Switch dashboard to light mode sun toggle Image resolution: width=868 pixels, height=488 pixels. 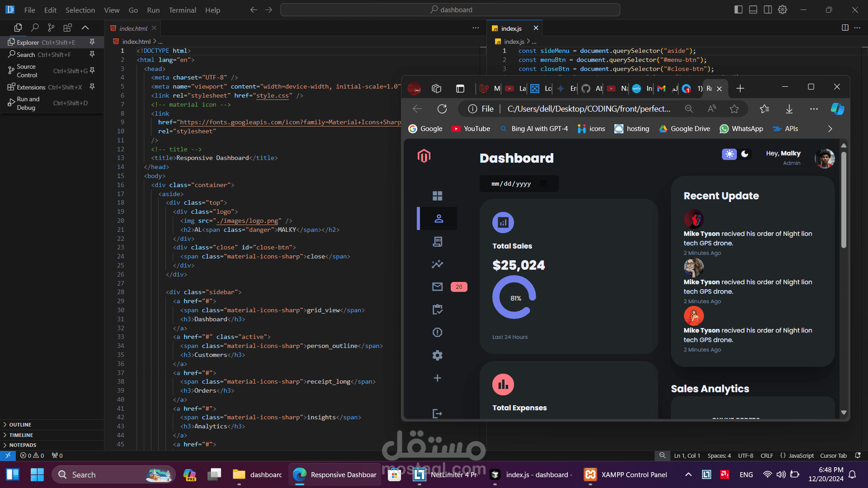(729, 154)
